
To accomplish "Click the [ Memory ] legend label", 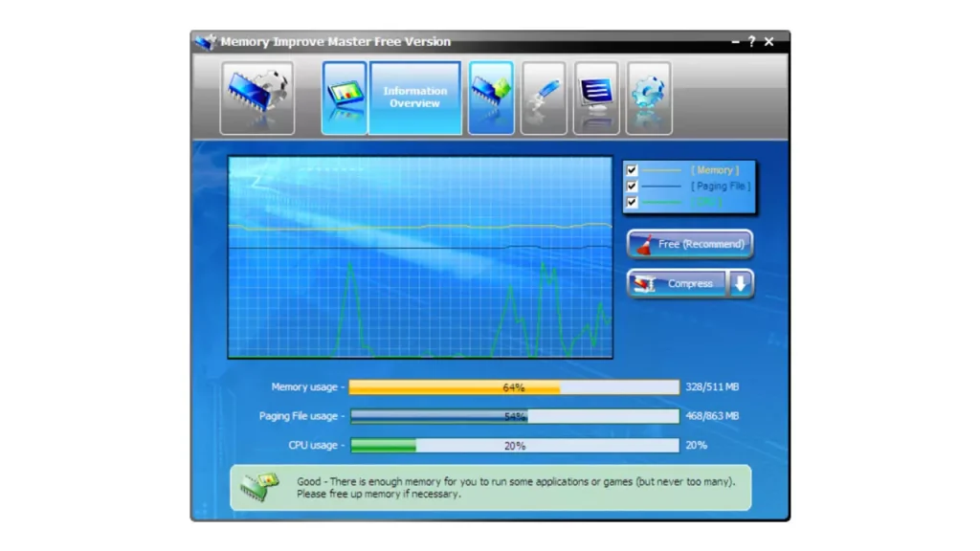I will click(x=714, y=170).
